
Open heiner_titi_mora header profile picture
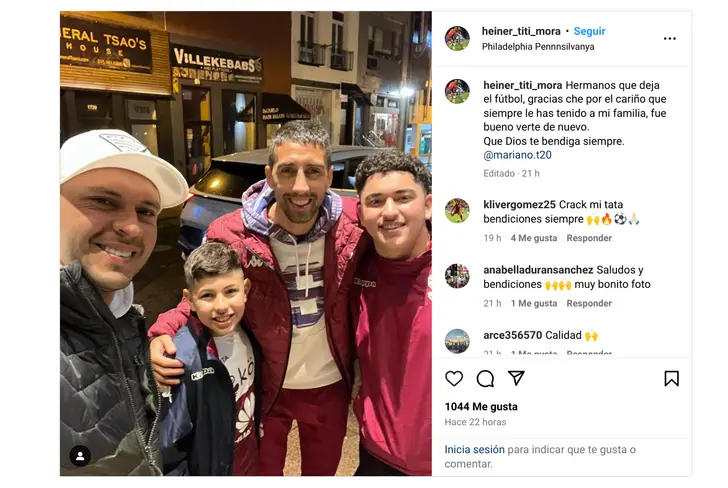click(457, 38)
